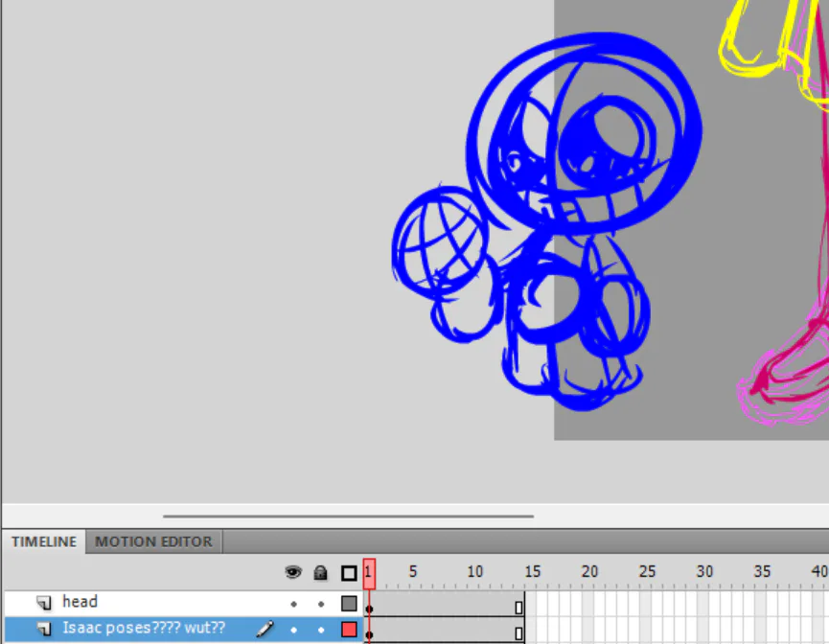This screenshot has width=829, height=644.
Task: Click the Isaac poses layer page icon
Action: click(44, 628)
